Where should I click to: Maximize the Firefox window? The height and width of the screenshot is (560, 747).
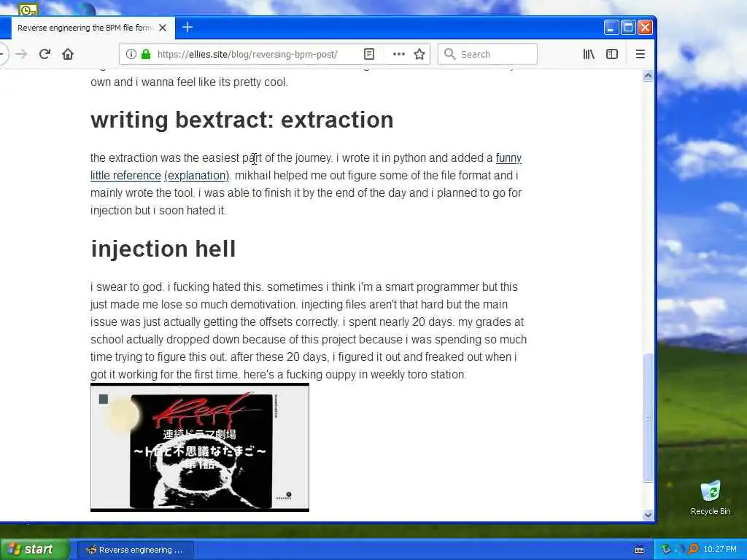(628, 28)
